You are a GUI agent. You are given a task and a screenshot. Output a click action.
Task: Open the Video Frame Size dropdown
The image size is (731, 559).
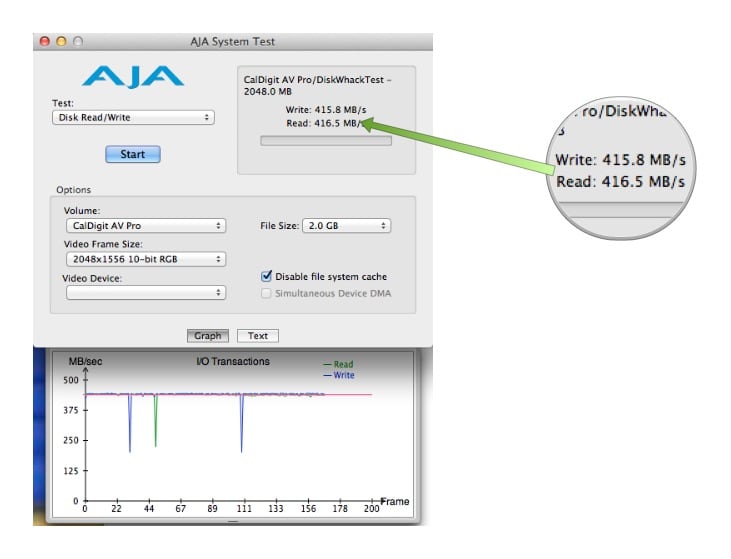pyautogui.click(x=146, y=259)
